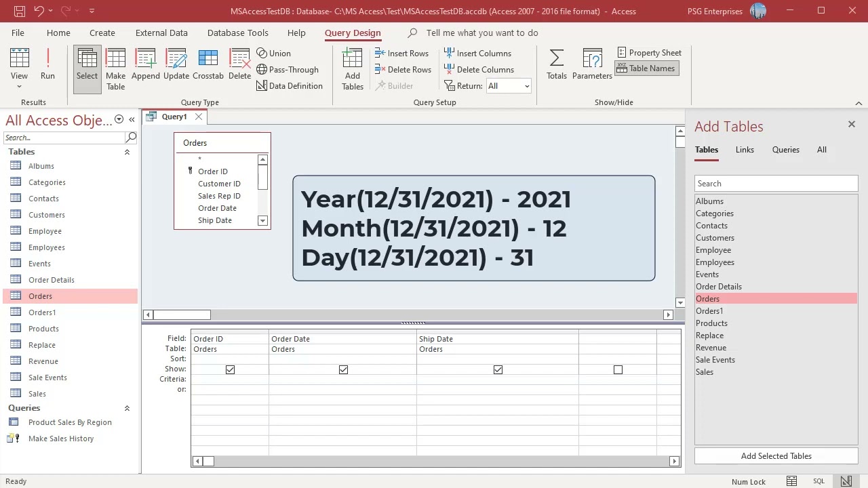Click Insert Columns in Query Setup
Image resolution: width=868 pixels, height=488 pixels.
477,53
